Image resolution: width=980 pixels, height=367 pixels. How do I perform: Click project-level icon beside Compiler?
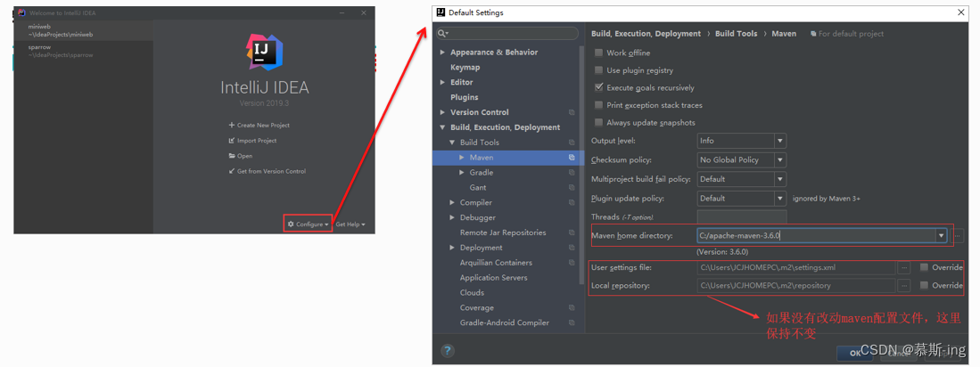572,203
